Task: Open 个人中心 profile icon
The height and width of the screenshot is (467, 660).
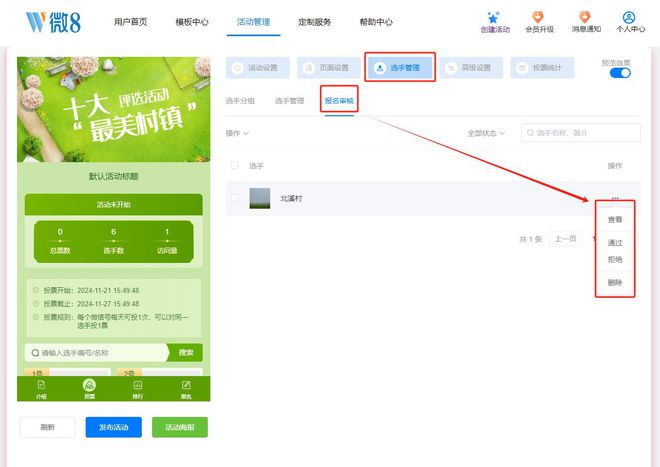Action: [x=629, y=17]
